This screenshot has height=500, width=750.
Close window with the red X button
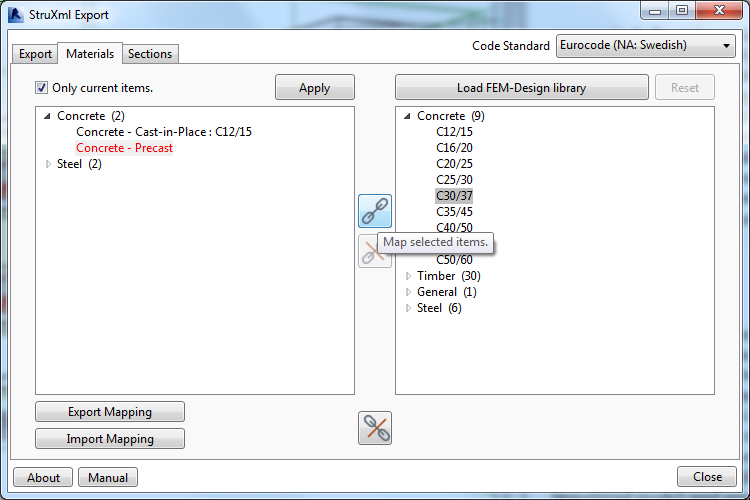719,11
